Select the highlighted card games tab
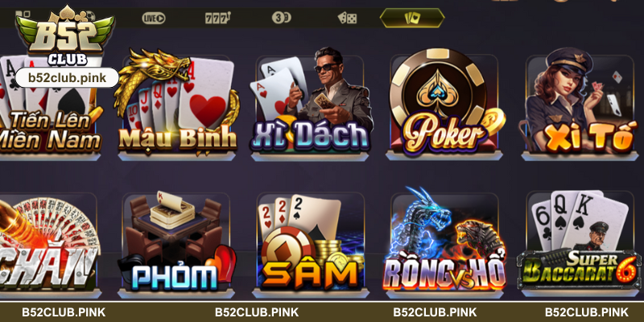Screen dimensions: 644x322 (412, 18)
